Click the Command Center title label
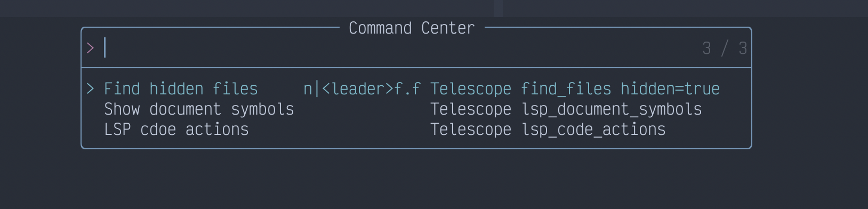The height and width of the screenshot is (209, 868). click(412, 28)
